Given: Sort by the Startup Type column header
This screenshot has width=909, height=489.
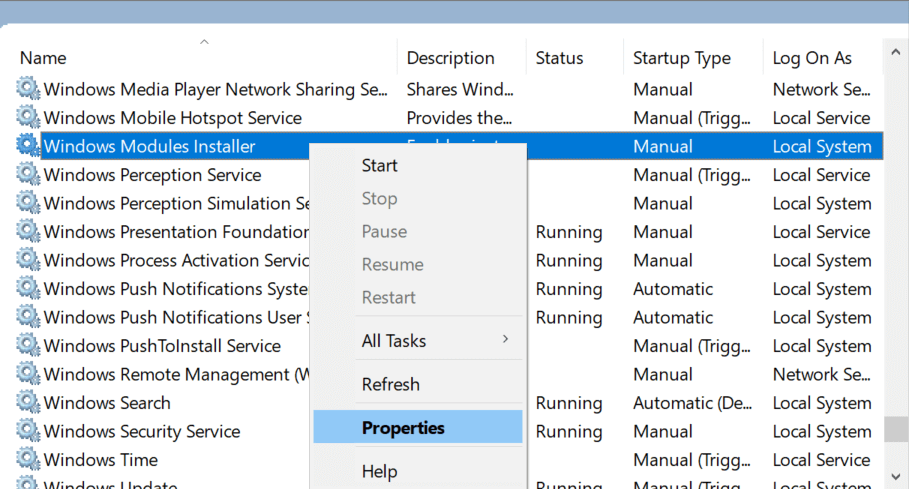Looking at the screenshot, I should tap(682, 58).
